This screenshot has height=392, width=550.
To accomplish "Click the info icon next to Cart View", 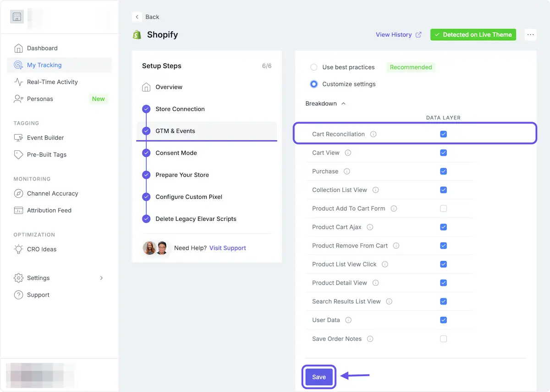I will (348, 153).
